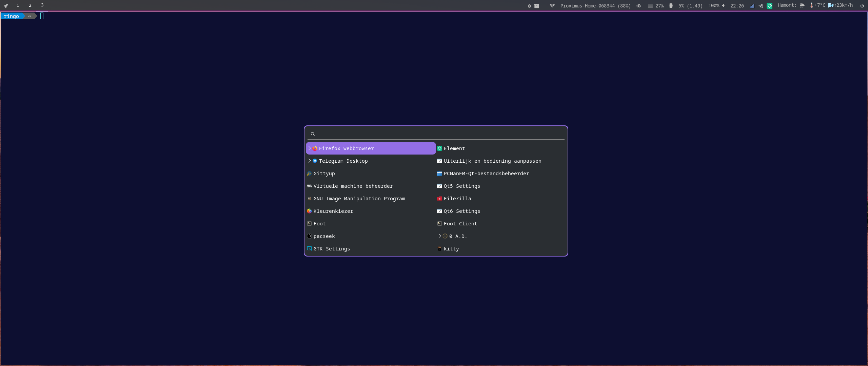Toggle the eye icon in status bar
868x366 pixels.
639,6
